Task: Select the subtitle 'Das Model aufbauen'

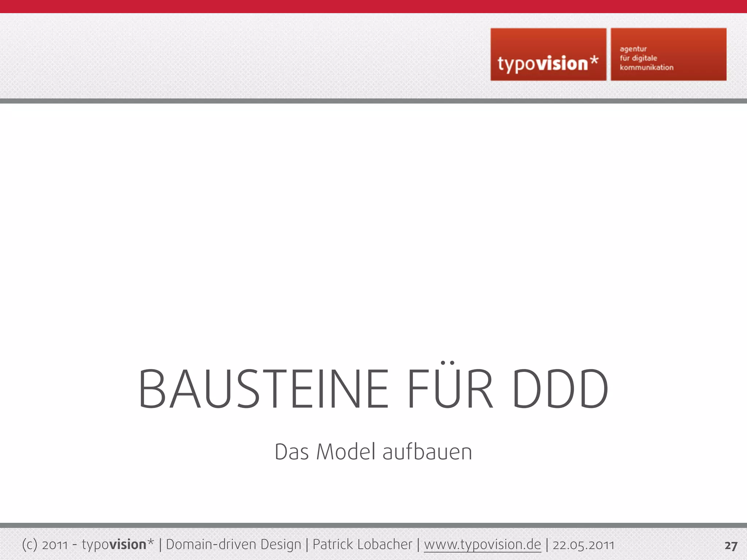Action: [373, 452]
